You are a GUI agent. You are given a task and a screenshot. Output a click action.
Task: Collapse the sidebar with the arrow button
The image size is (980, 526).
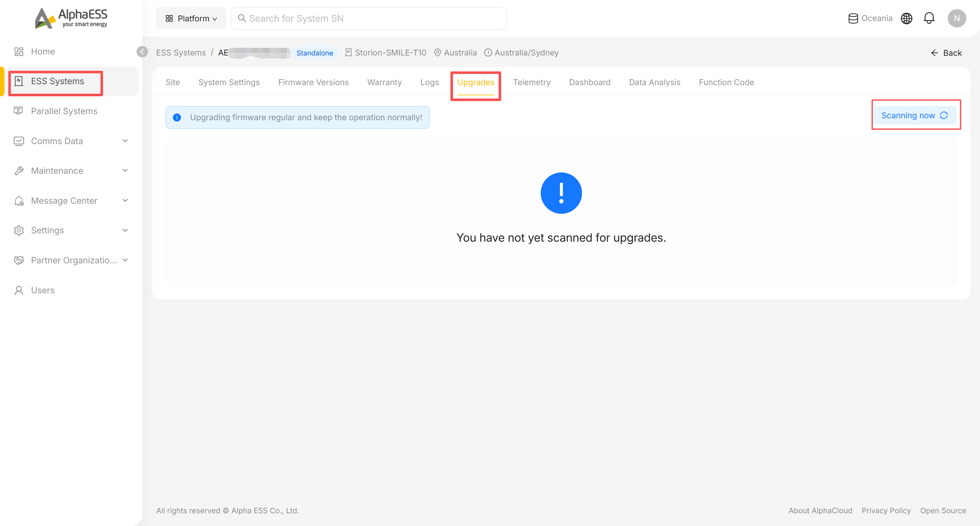(142, 52)
